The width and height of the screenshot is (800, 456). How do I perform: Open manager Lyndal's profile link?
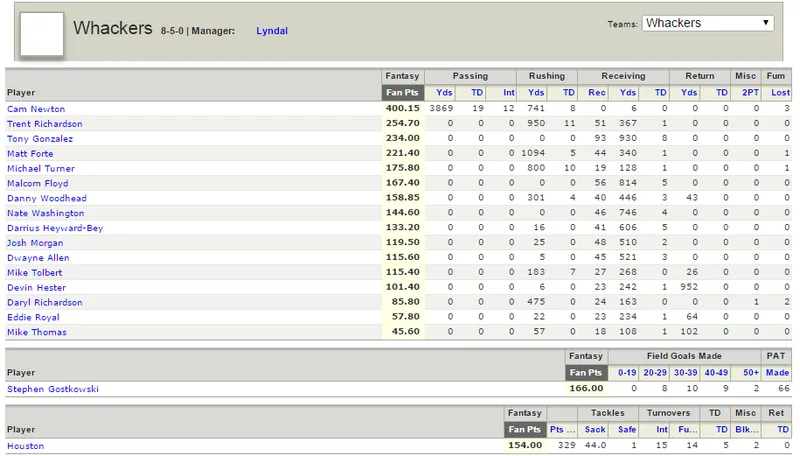point(272,31)
